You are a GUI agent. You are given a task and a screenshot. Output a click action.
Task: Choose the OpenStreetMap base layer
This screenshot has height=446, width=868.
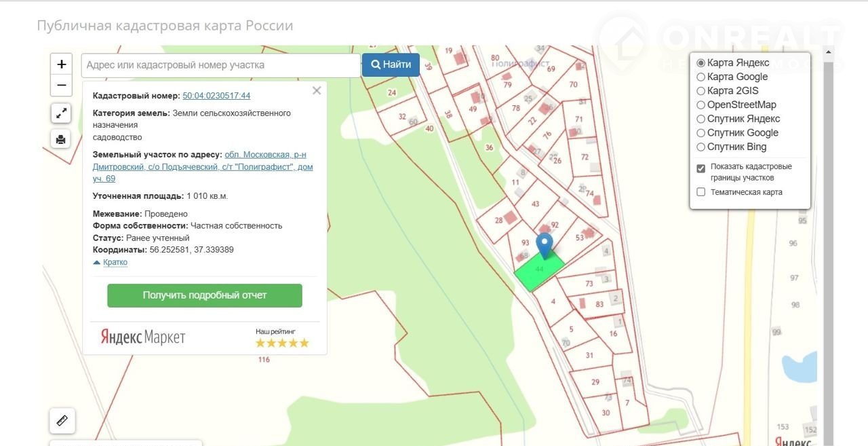[701, 105]
